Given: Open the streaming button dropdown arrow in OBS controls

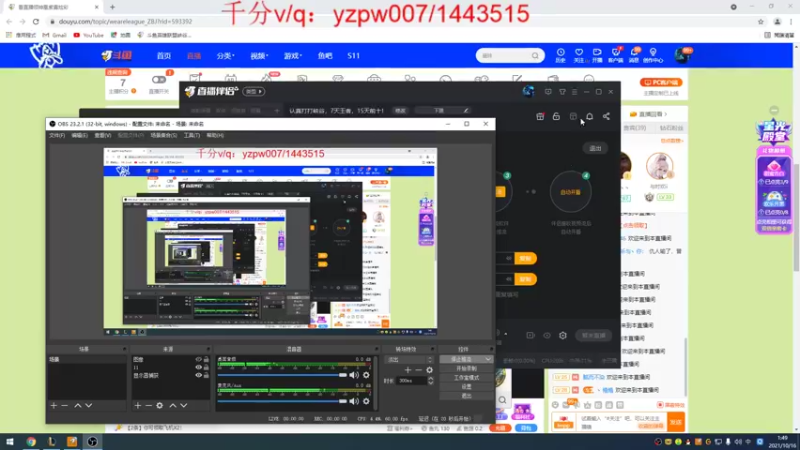Looking at the screenshot, I should tap(488, 359).
